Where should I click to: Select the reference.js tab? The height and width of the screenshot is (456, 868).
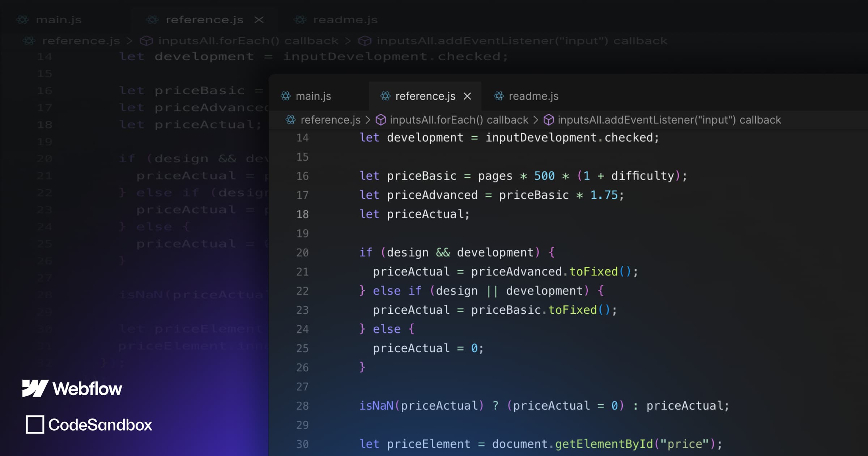point(425,96)
